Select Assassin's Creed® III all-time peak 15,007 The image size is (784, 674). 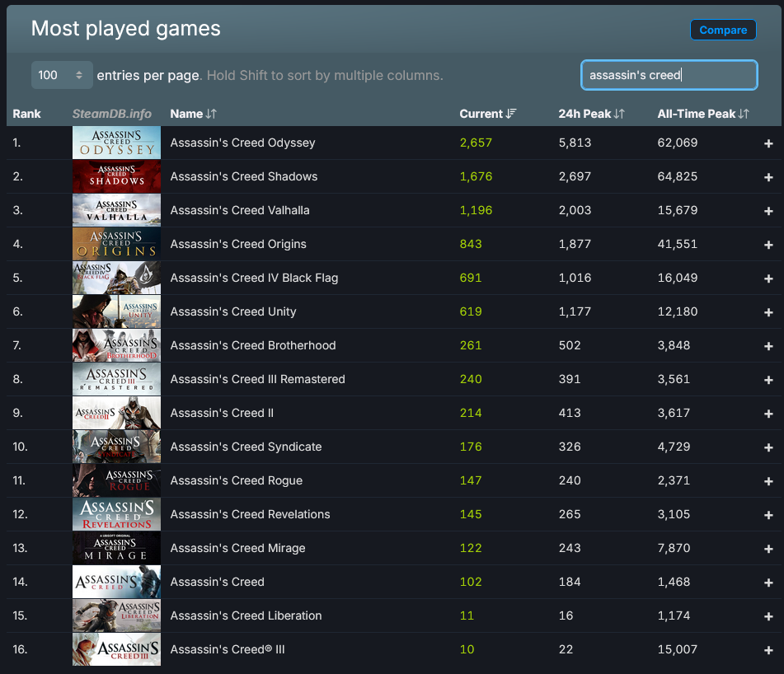[x=677, y=649]
